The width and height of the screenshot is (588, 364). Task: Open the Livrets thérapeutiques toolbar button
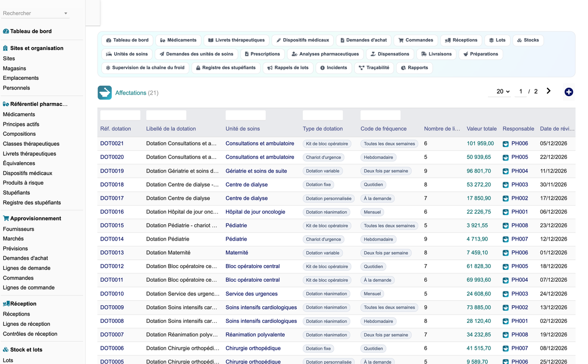point(236,40)
